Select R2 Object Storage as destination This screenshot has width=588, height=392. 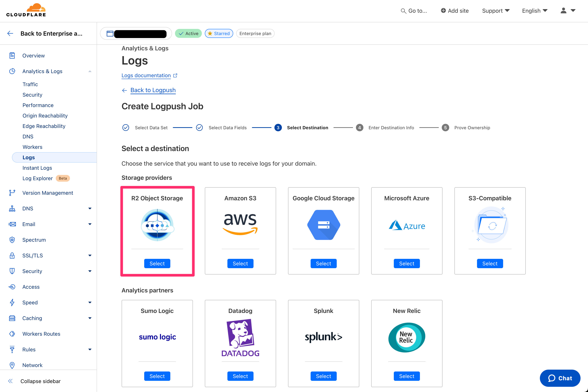pos(157,264)
